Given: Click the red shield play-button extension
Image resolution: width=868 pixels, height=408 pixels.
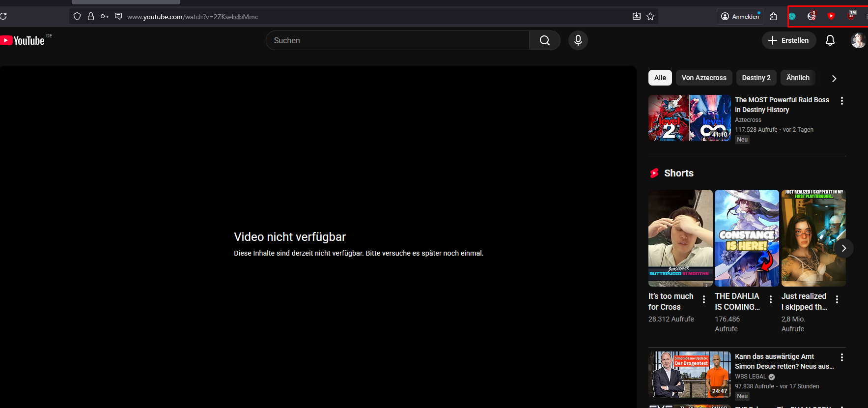Looking at the screenshot, I should pyautogui.click(x=831, y=16).
